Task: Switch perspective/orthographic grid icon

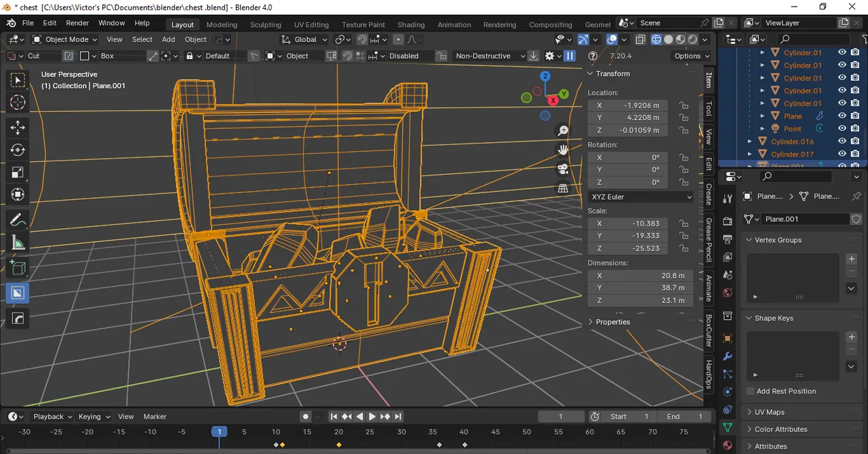Action: (x=563, y=188)
